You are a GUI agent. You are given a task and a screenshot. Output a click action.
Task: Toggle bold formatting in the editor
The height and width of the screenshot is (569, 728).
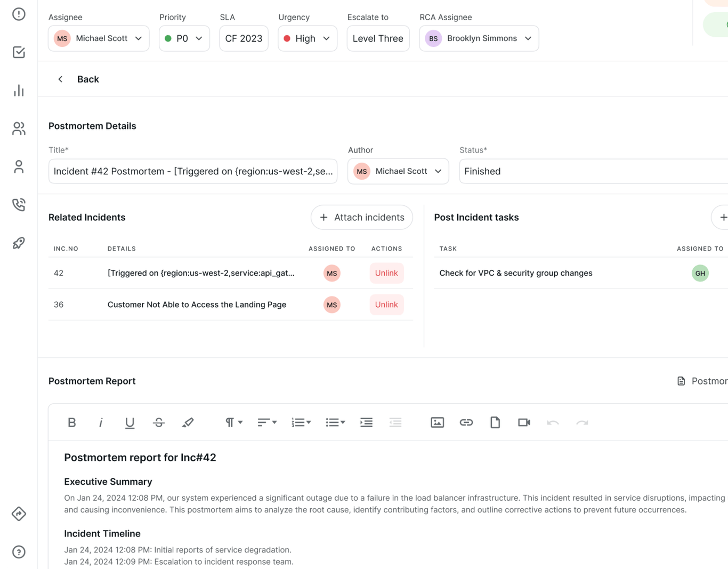(72, 422)
